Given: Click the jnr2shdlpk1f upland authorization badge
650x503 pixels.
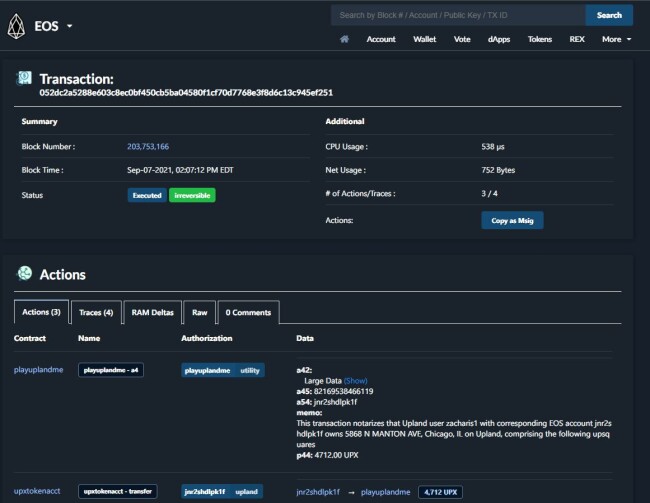Looking at the screenshot, I should [222, 492].
